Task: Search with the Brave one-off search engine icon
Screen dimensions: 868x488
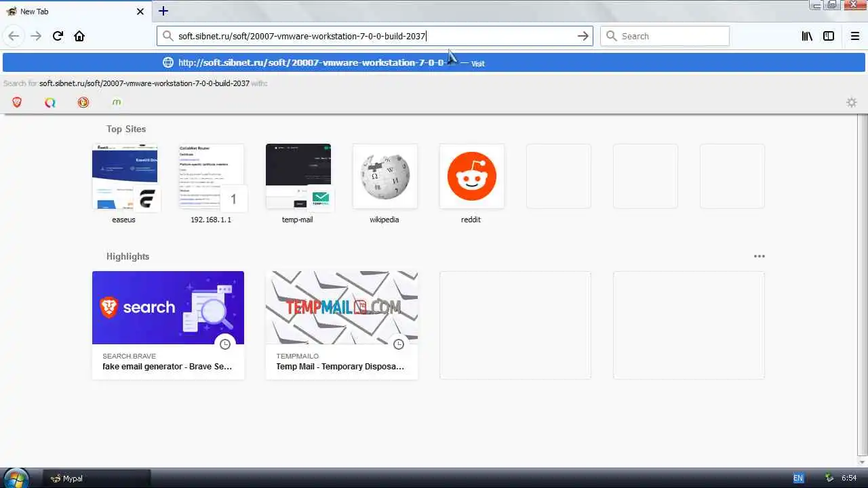Action: click(17, 102)
